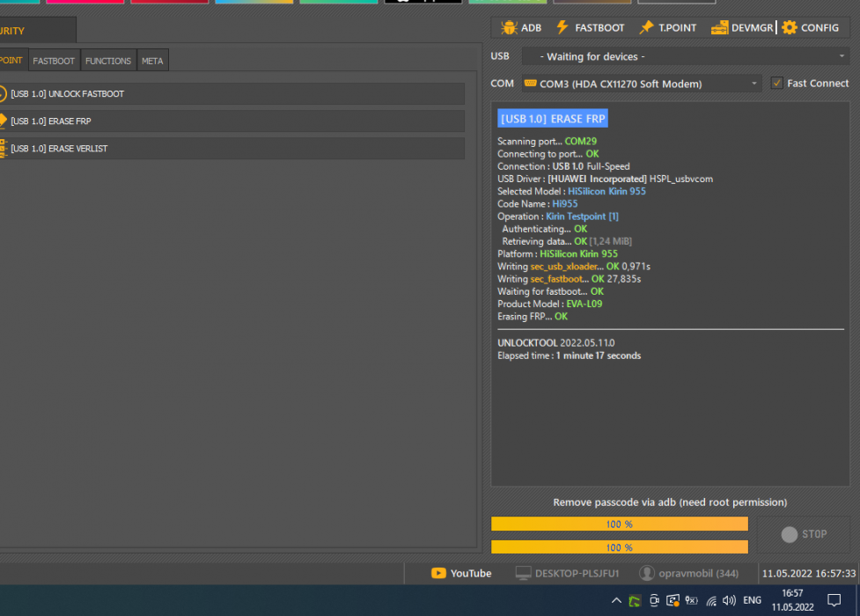Run [USB 1.0] ERASE FRP operation

tap(232, 121)
